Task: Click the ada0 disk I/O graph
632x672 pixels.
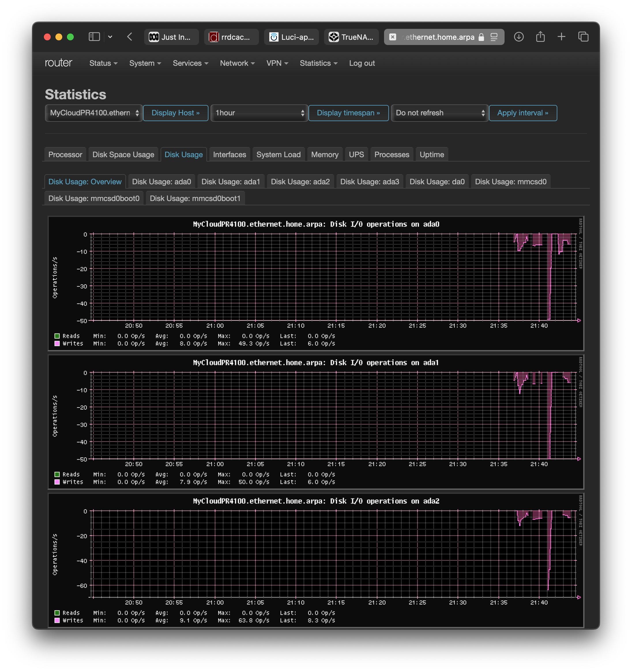Action: [316, 283]
